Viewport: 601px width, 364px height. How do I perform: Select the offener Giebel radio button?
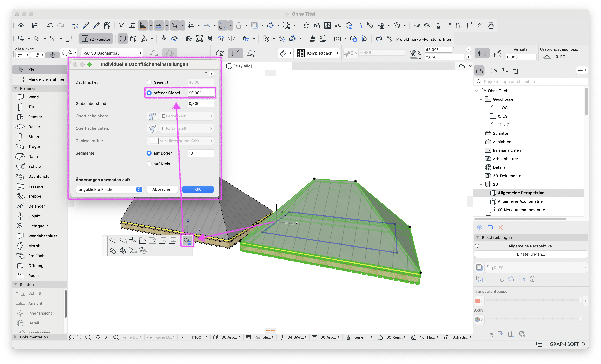click(149, 93)
